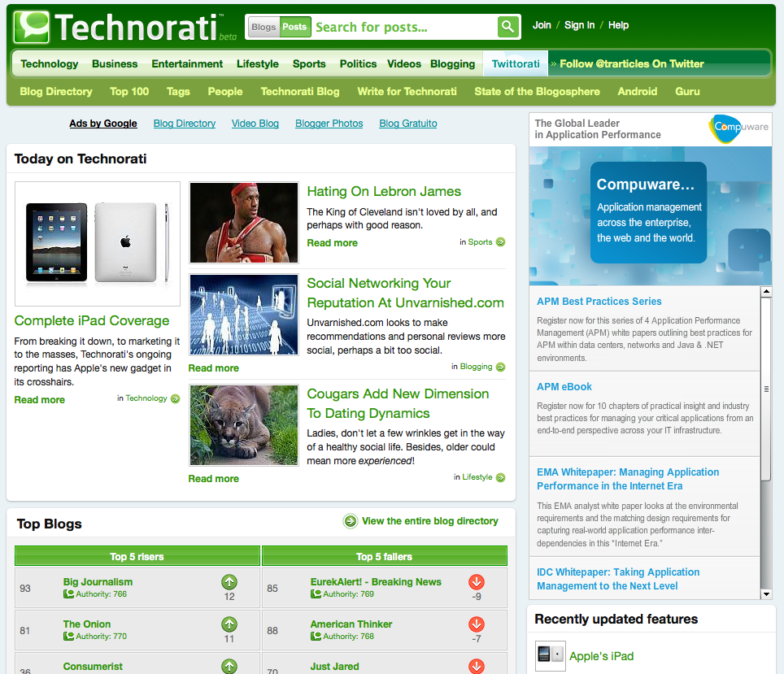The width and height of the screenshot is (784, 674).
Task: Click the circular arrow icon beside 'View the entire blog directory'
Action: point(351,521)
